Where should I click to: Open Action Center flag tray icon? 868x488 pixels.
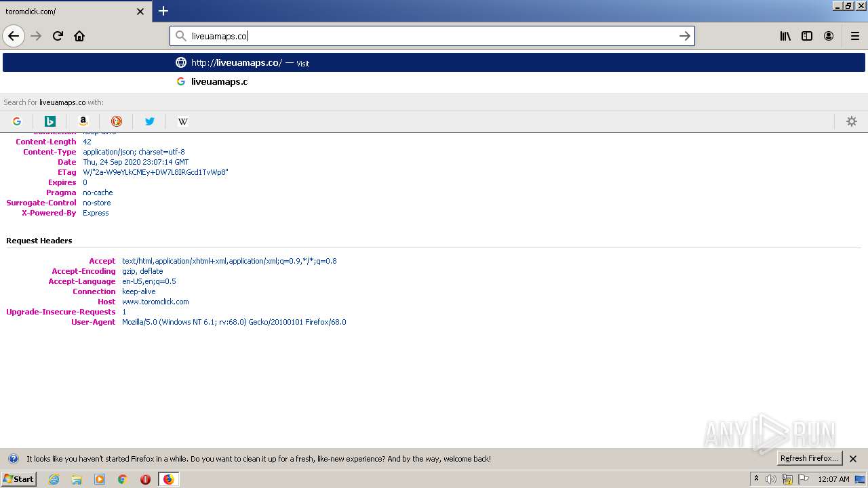click(804, 479)
